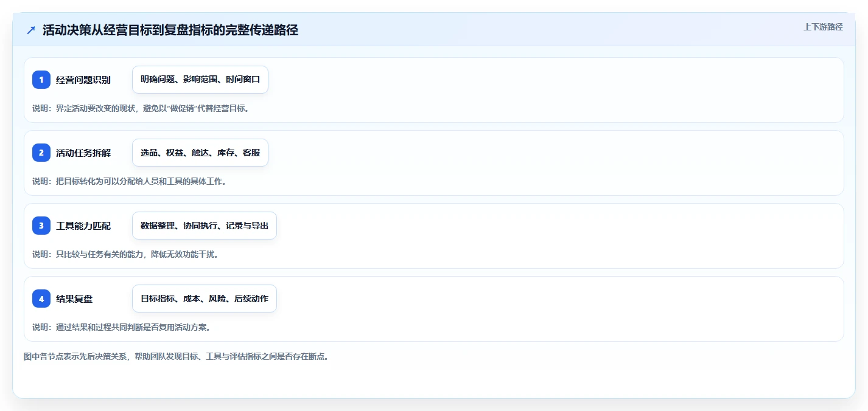Click the footer note 图中各节点表示先后决策关系
Viewport: 868px width, 411px height.
click(x=177, y=356)
